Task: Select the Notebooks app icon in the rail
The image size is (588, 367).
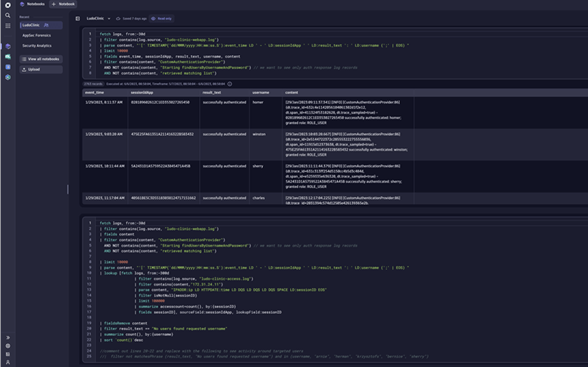Action: (7, 46)
